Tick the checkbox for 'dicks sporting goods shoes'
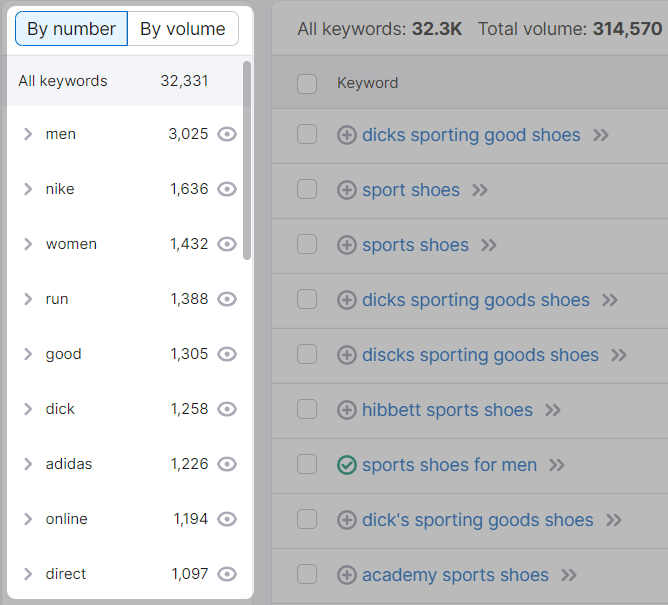Image resolution: width=668 pixels, height=605 pixels. pyautogui.click(x=307, y=300)
